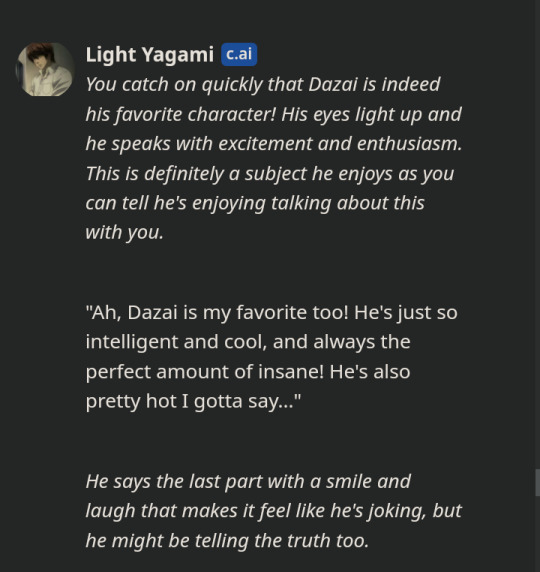Click Light Yagami's round avatar
The width and height of the screenshot is (540, 572).
[x=45, y=69]
